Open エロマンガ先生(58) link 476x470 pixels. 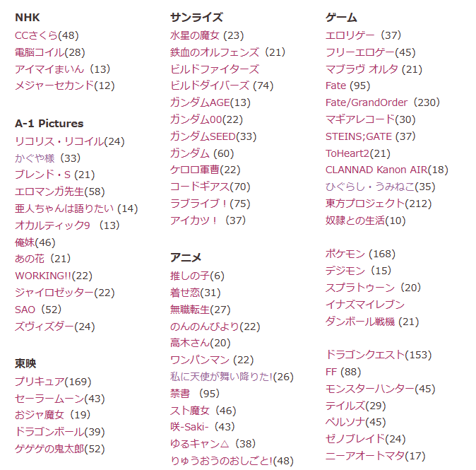click(x=60, y=192)
